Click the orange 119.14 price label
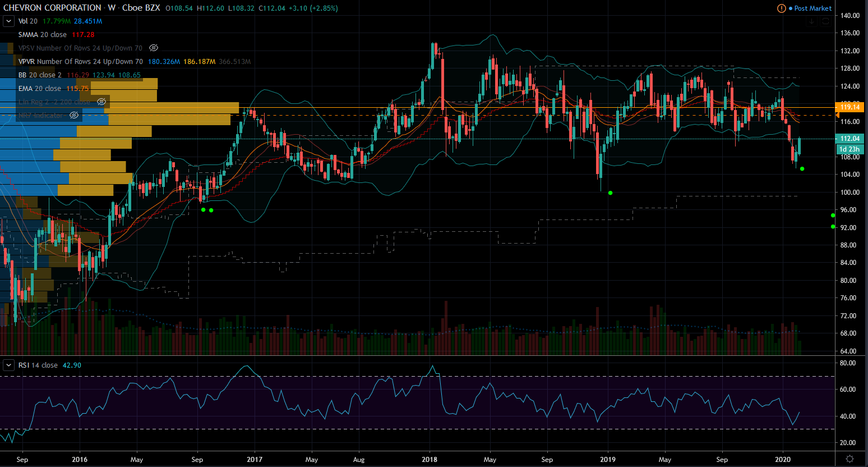The height and width of the screenshot is (467, 868). tap(850, 107)
